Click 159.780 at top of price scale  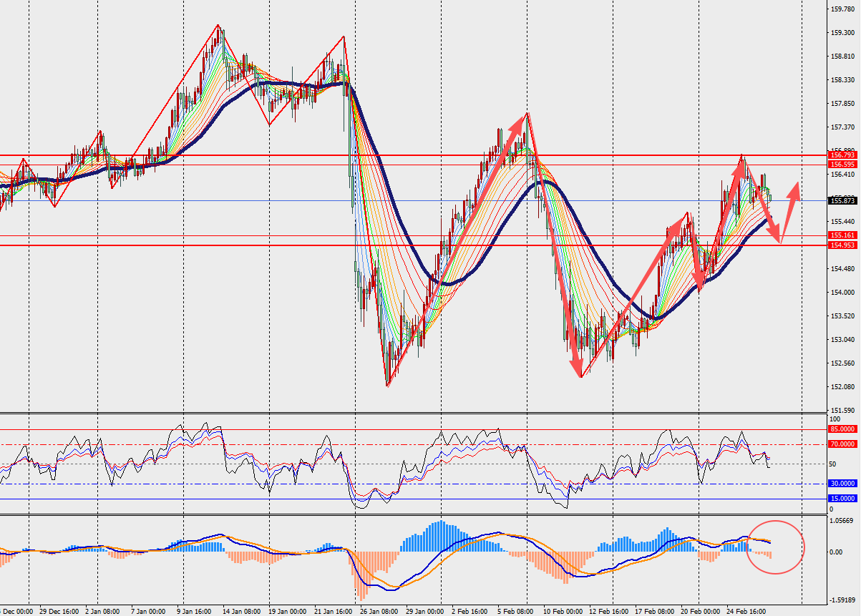click(x=842, y=9)
